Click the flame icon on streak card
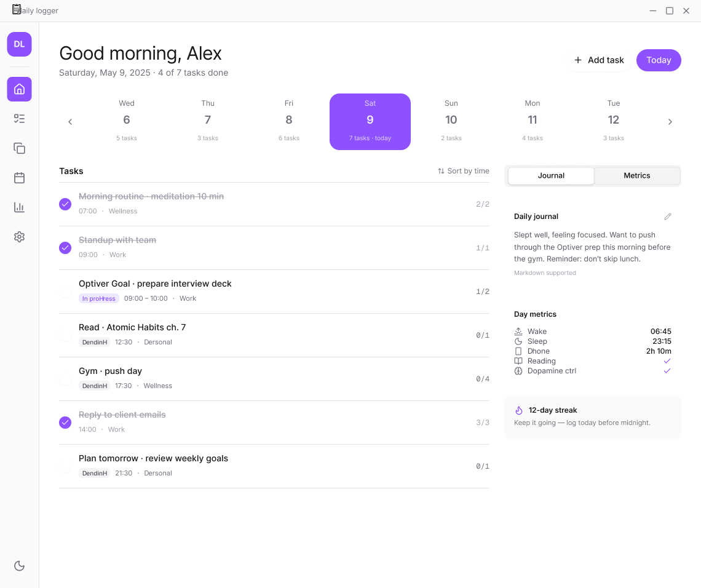This screenshot has width=701, height=588. click(518, 410)
